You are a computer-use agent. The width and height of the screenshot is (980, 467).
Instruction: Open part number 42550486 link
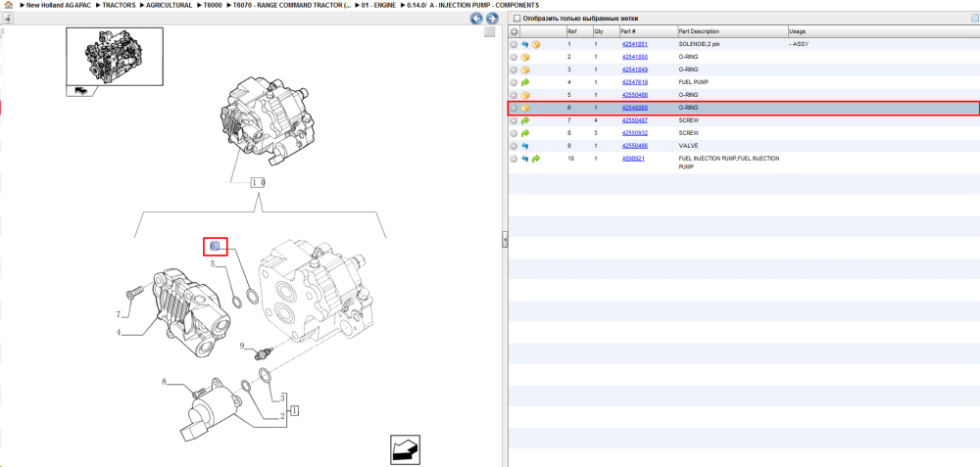pyautogui.click(x=634, y=146)
